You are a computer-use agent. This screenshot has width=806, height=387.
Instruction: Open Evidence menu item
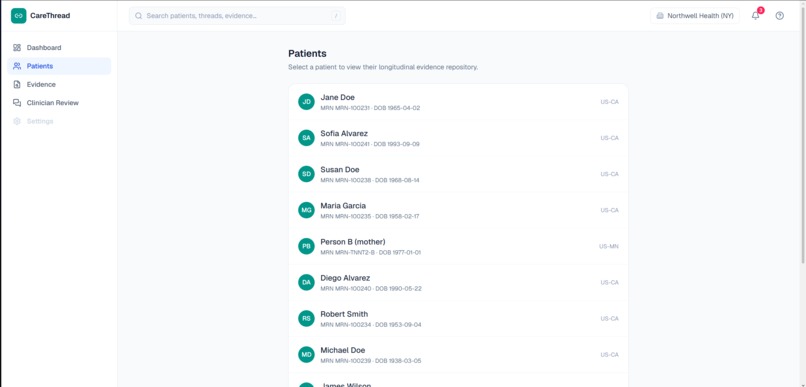59,84
